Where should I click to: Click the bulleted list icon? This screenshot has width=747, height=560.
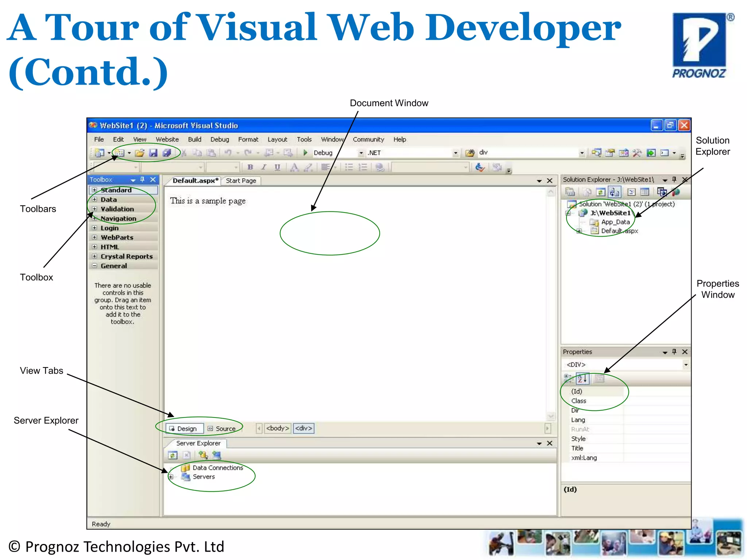coord(349,167)
